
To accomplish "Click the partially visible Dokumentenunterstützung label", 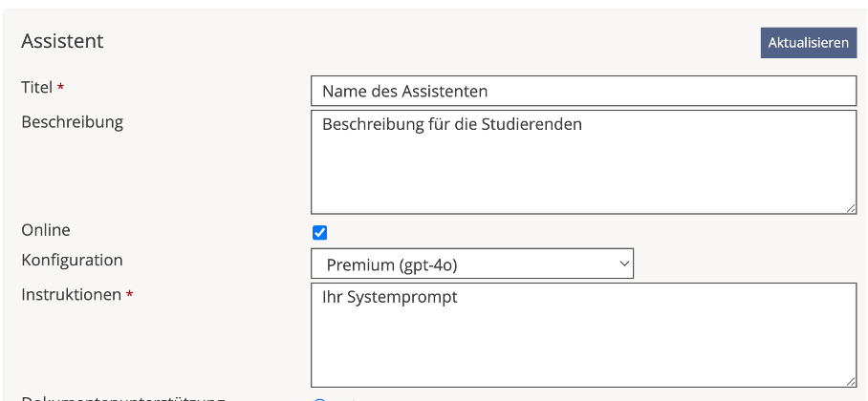I will (x=122, y=398).
